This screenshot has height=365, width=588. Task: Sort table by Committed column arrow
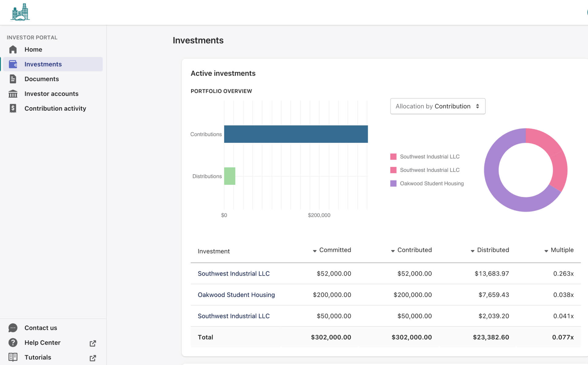[x=315, y=251]
